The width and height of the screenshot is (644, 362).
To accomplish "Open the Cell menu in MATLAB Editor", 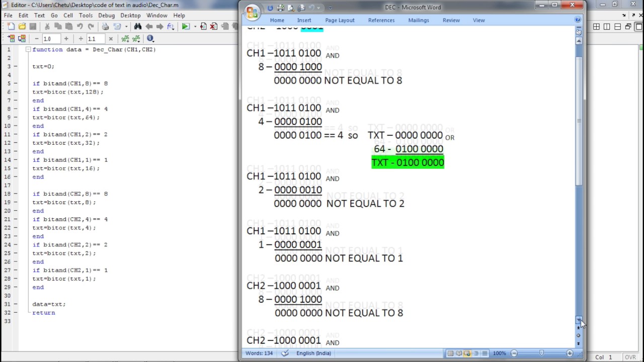I will (68, 16).
